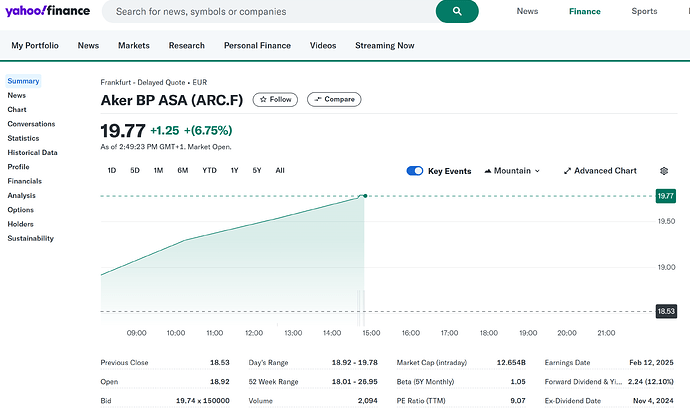Open chart settings gear icon
690x409 pixels.
664,171
